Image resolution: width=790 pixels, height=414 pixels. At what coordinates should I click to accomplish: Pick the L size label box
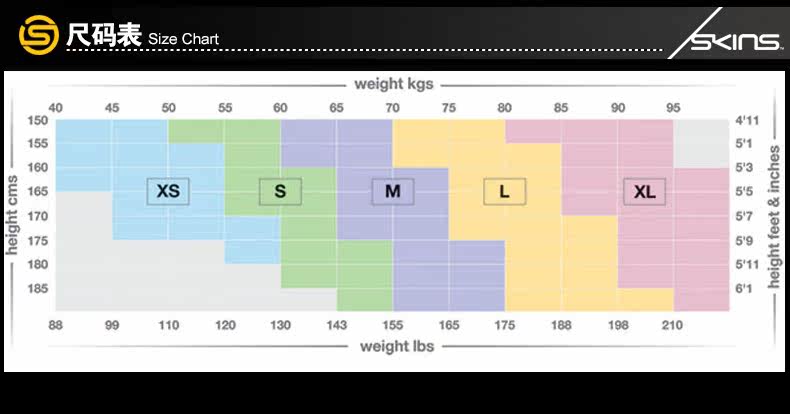click(505, 191)
